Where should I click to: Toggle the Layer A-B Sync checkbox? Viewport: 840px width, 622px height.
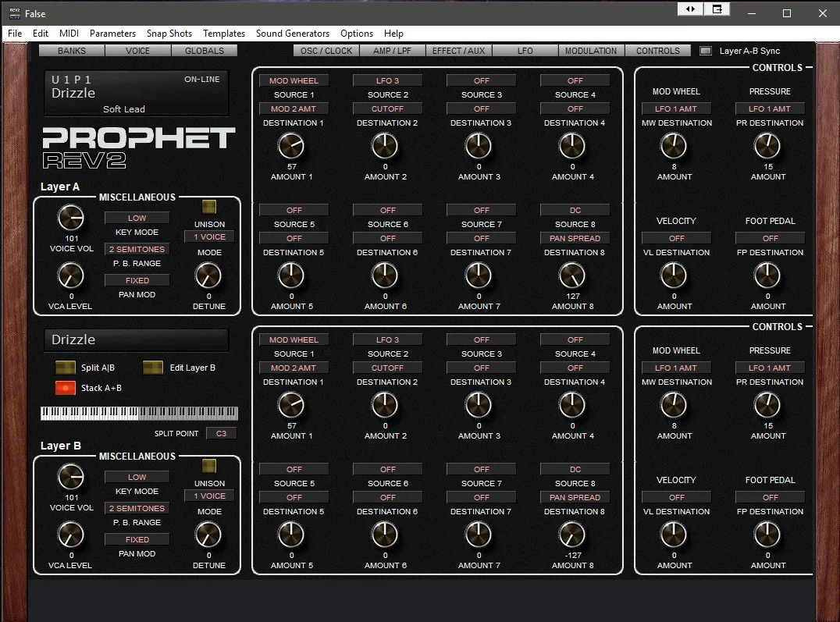pos(706,51)
